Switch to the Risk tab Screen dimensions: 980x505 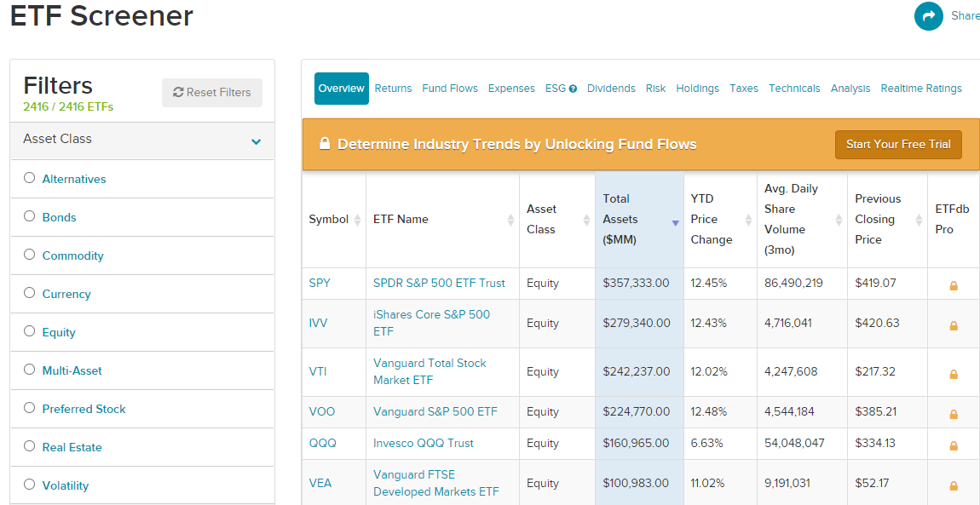pos(655,89)
